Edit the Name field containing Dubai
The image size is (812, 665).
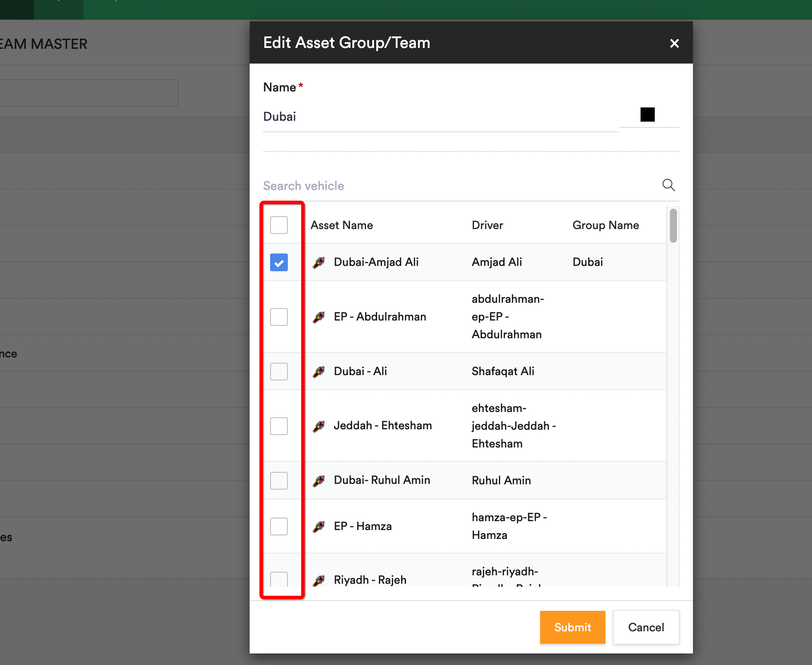coord(441,116)
